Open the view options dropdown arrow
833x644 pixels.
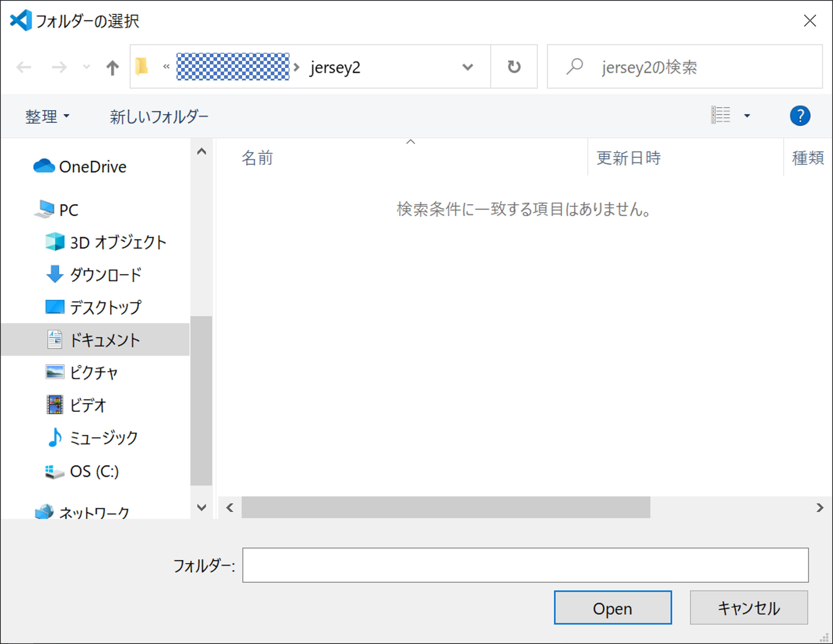pos(747,116)
